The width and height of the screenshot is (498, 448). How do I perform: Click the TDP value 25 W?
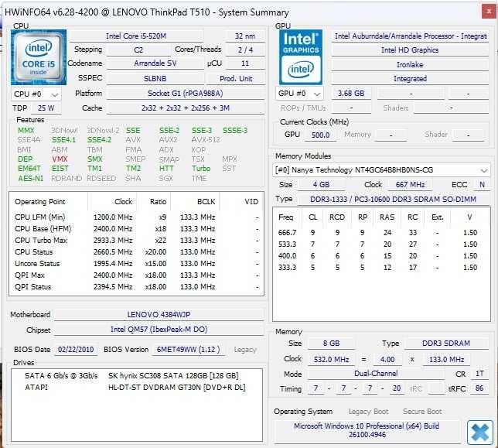click(x=46, y=108)
